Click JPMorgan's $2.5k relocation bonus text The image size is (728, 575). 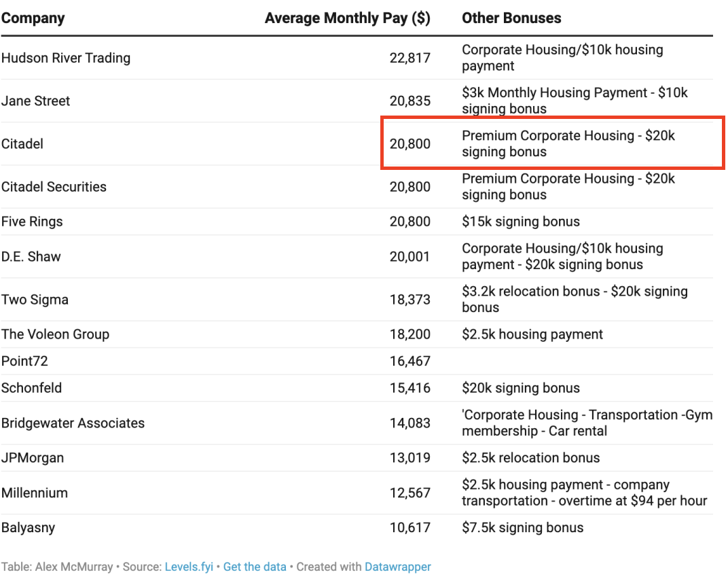point(530,457)
